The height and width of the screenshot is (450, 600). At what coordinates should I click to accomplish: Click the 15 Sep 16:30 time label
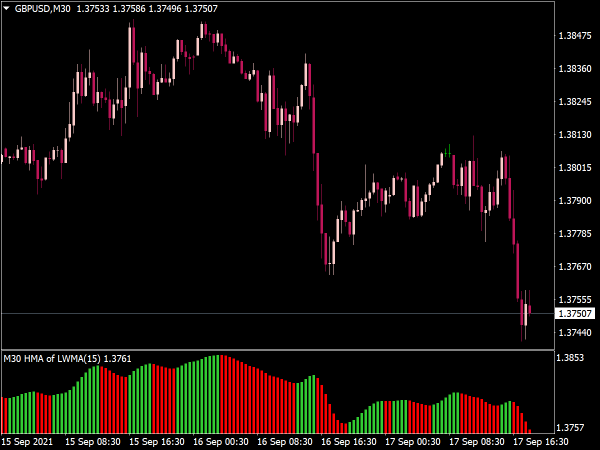[157, 442]
